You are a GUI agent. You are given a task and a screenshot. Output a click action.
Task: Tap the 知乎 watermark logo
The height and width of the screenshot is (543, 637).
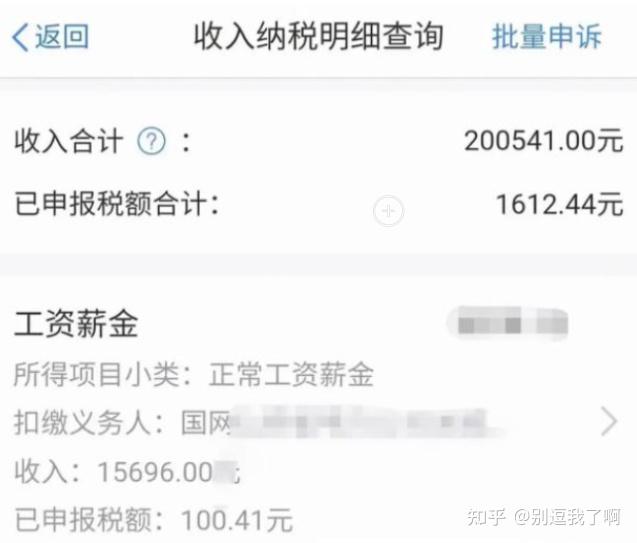[486, 517]
